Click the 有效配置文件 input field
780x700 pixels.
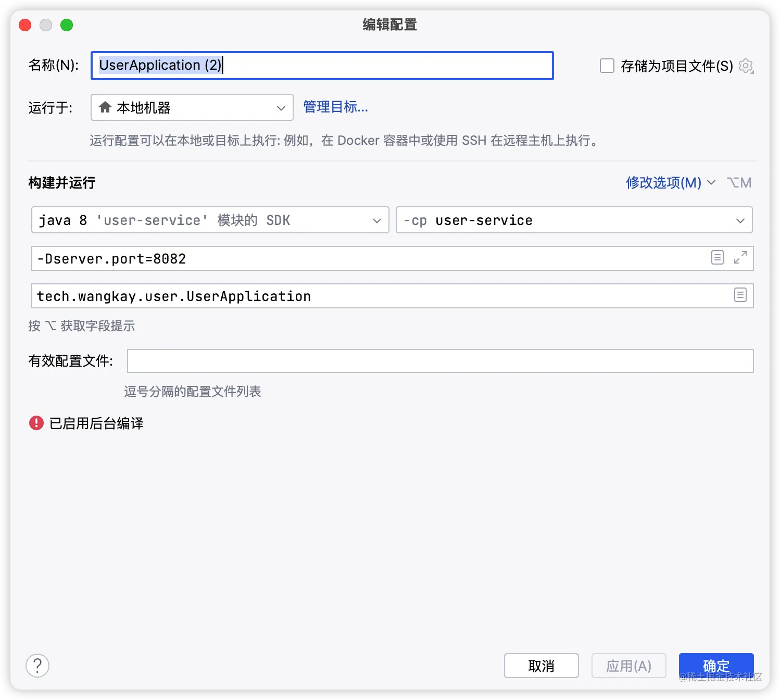(x=441, y=361)
